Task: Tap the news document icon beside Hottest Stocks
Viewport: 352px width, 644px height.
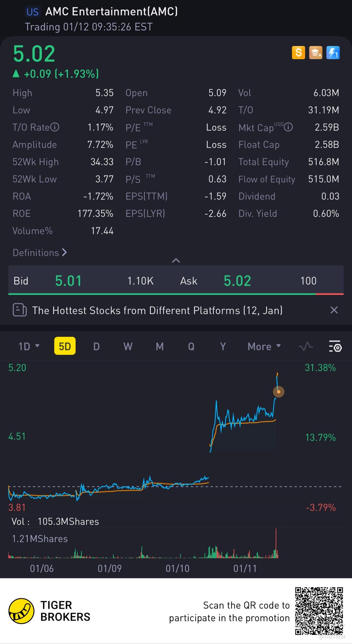Action: tap(20, 310)
